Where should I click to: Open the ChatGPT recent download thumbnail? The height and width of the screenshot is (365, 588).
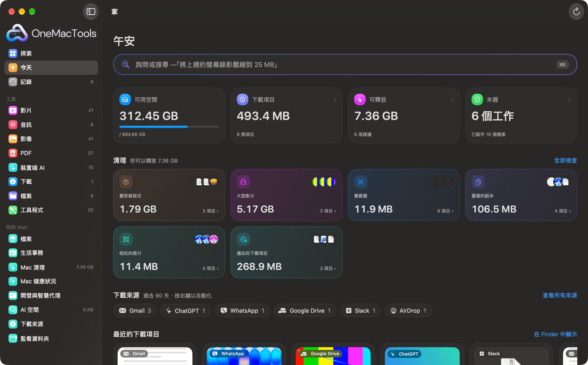[422, 356]
